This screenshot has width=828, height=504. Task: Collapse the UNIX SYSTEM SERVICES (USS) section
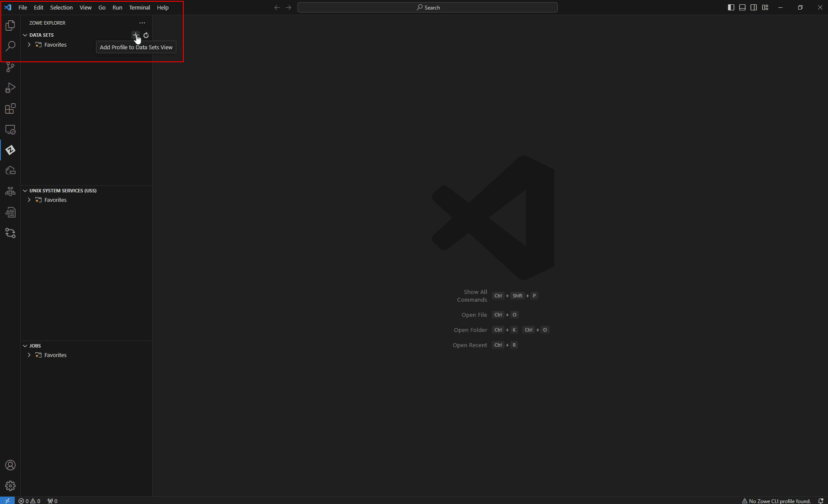25,191
